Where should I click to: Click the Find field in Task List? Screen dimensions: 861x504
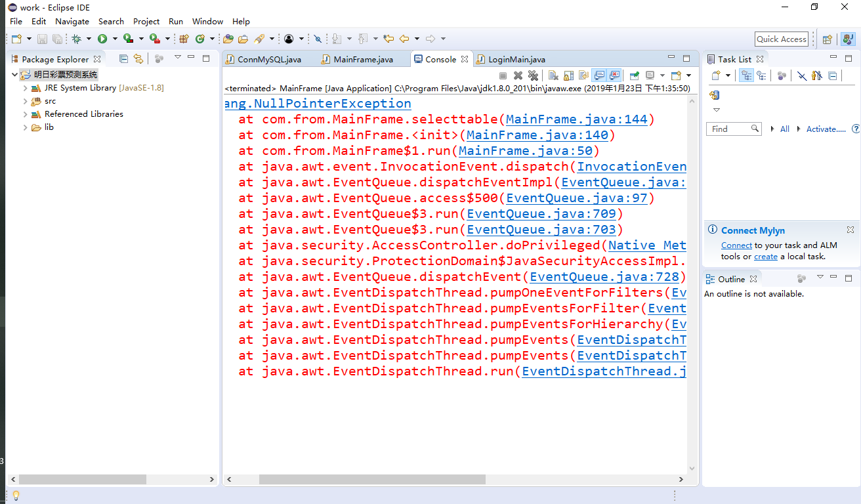734,129
